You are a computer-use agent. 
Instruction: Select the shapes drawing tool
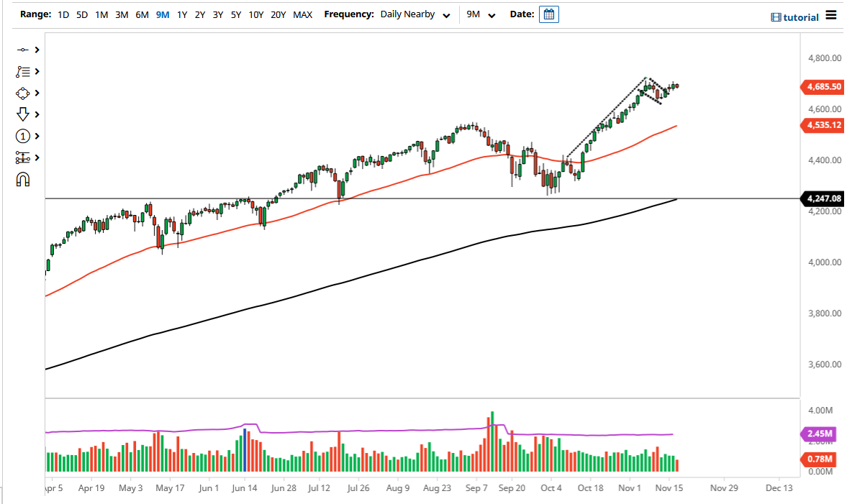tap(23, 93)
